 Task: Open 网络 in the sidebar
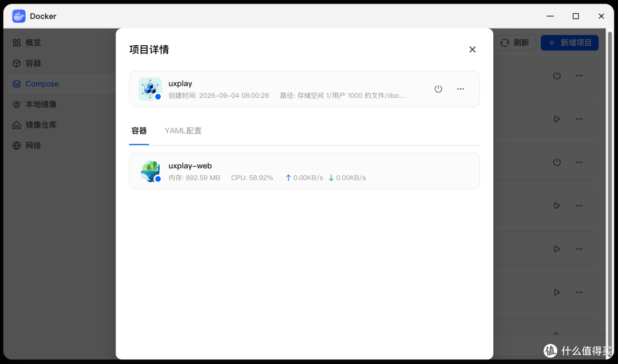(x=33, y=145)
